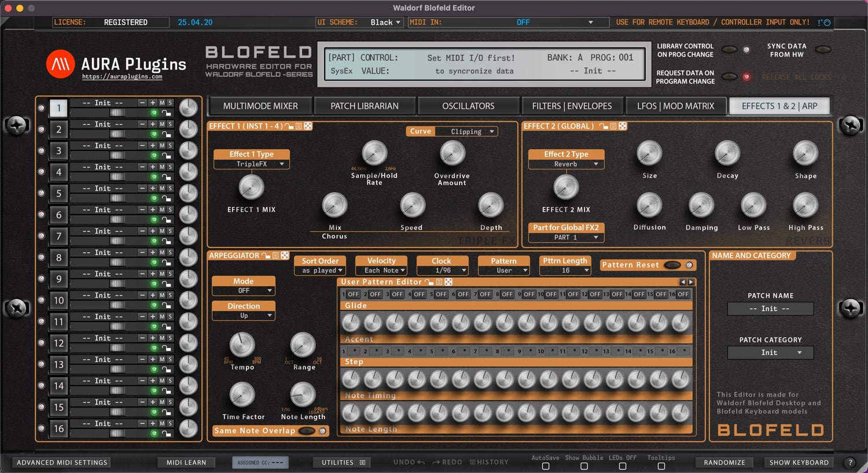Randomize User Pattern Editor with dice icon
868x473 pixels.
click(448, 282)
